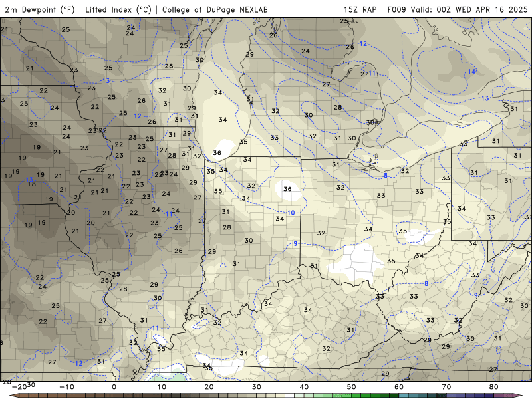Click the "20" label on the color scale
The height and width of the screenshot is (399, 532).
[x=209, y=387]
